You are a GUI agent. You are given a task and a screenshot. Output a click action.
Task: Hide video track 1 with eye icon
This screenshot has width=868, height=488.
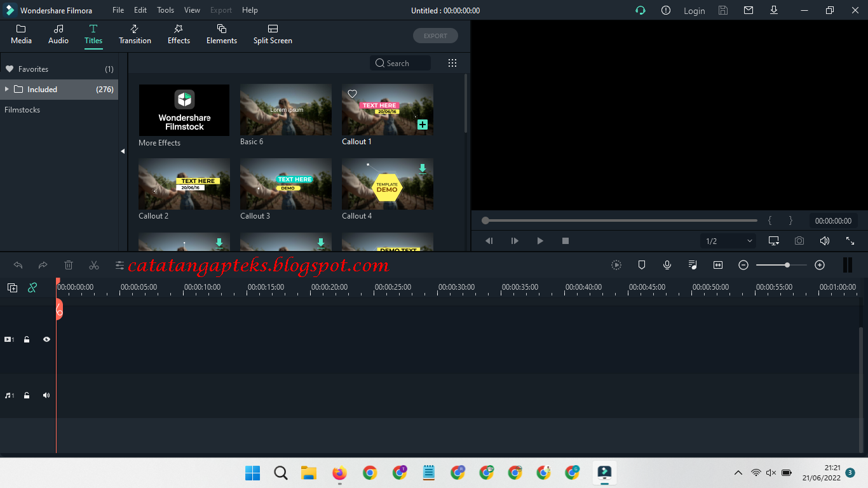46,340
